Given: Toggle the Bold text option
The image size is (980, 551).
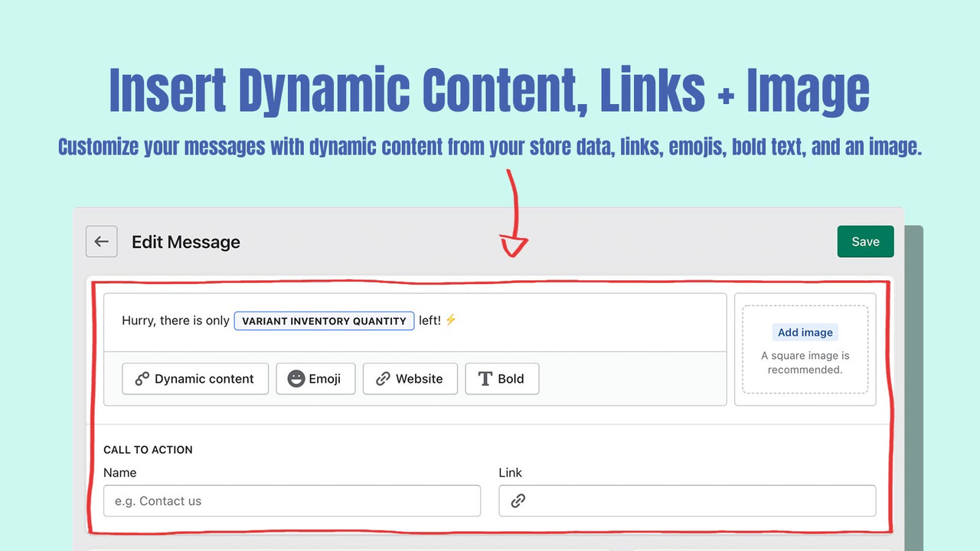Looking at the screenshot, I should coord(502,378).
